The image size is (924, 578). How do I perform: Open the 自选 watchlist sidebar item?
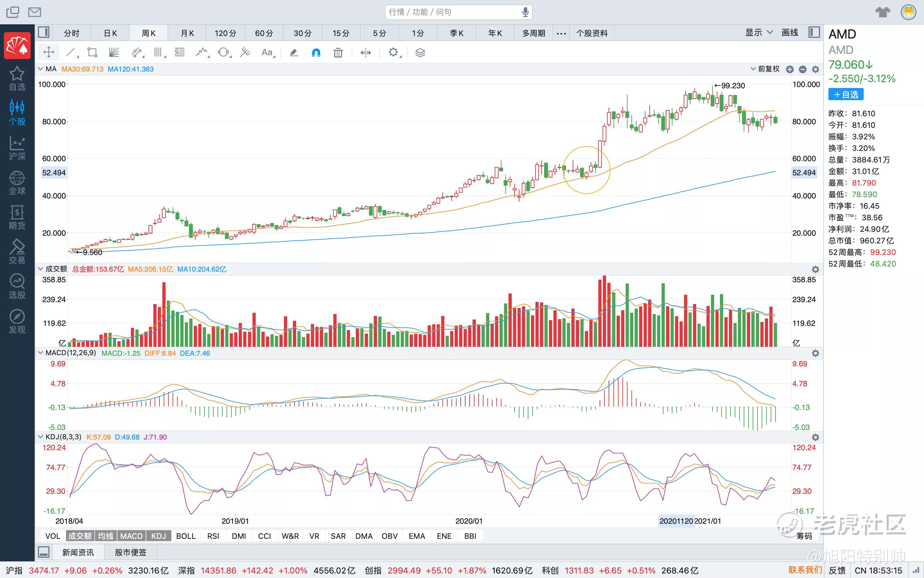click(17, 78)
